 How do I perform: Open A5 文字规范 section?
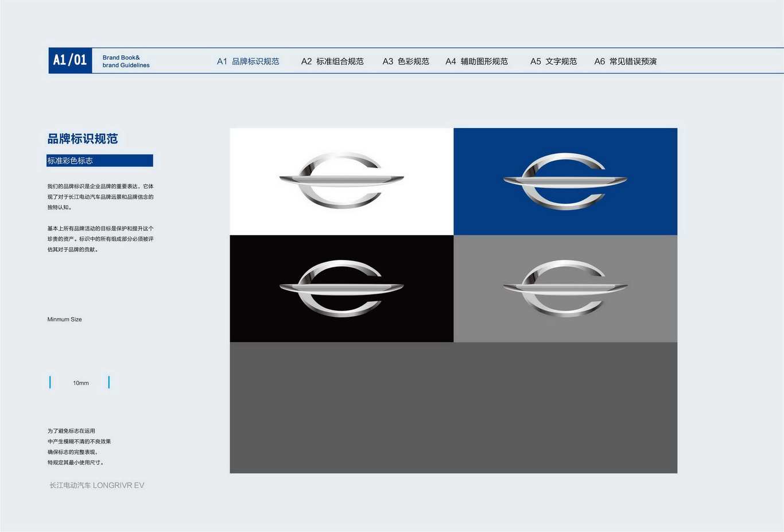coord(553,61)
